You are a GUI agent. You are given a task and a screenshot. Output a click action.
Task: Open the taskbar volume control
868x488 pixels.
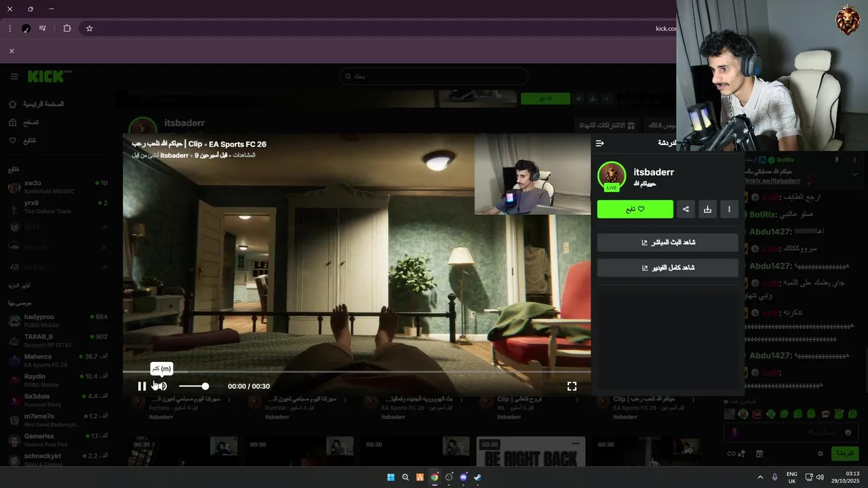[820, 477]
